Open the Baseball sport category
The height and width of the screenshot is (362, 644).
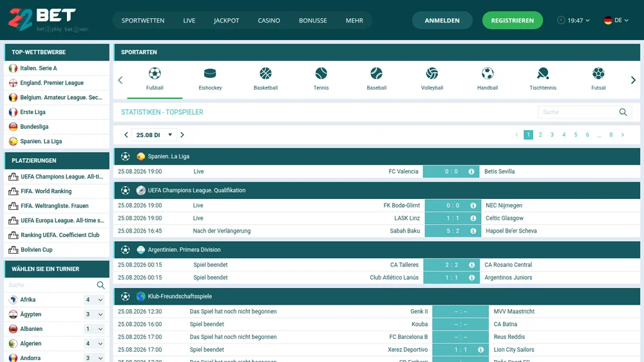[376, 73]
